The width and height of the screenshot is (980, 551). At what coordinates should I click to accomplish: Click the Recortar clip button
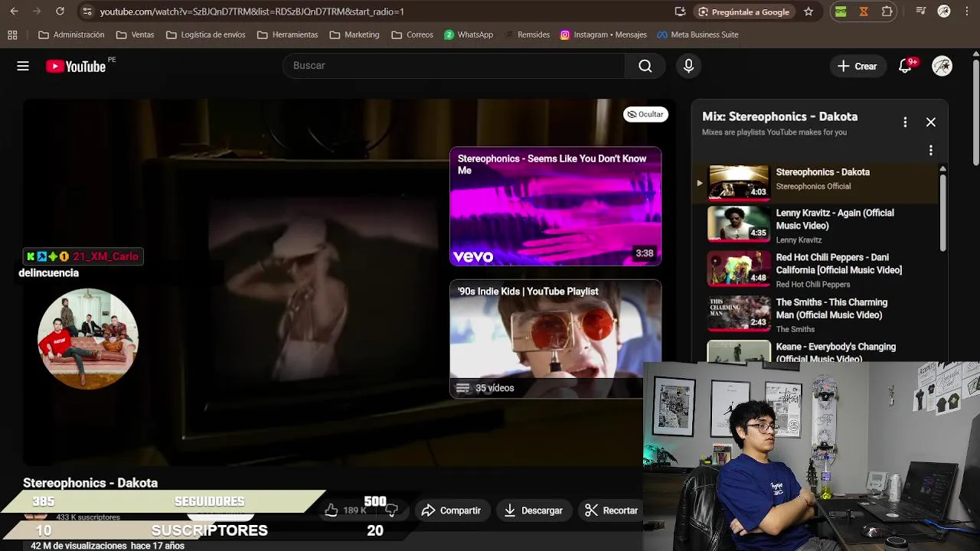[x=611, y=510]
